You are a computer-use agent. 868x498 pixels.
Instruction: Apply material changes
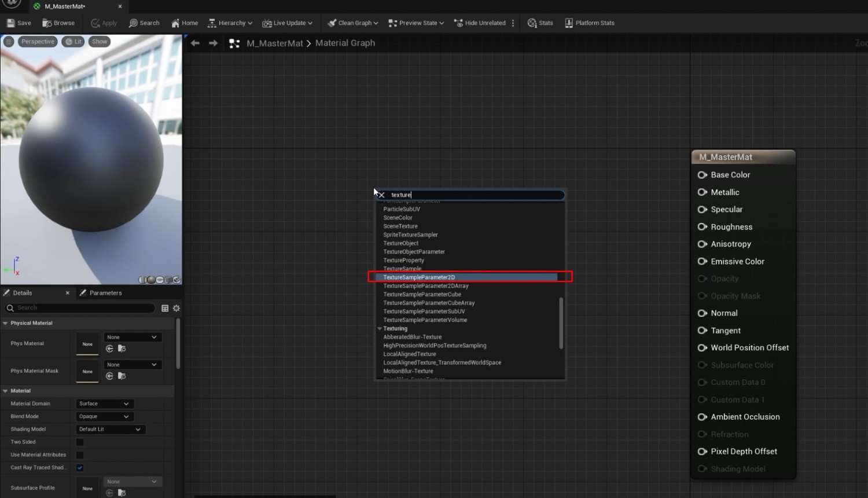point(104,23)
